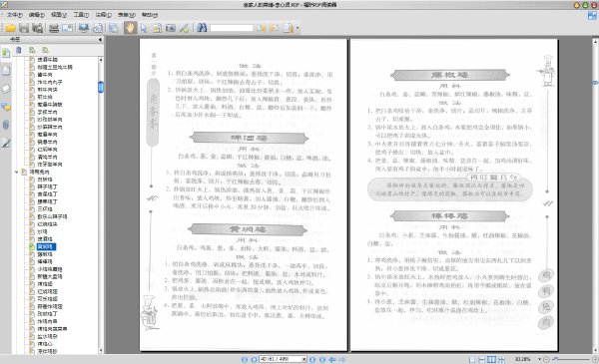Viewport: 599px width, 364px height.
Task: Click the collapse bookmark icon
Action: pos(46,50)
